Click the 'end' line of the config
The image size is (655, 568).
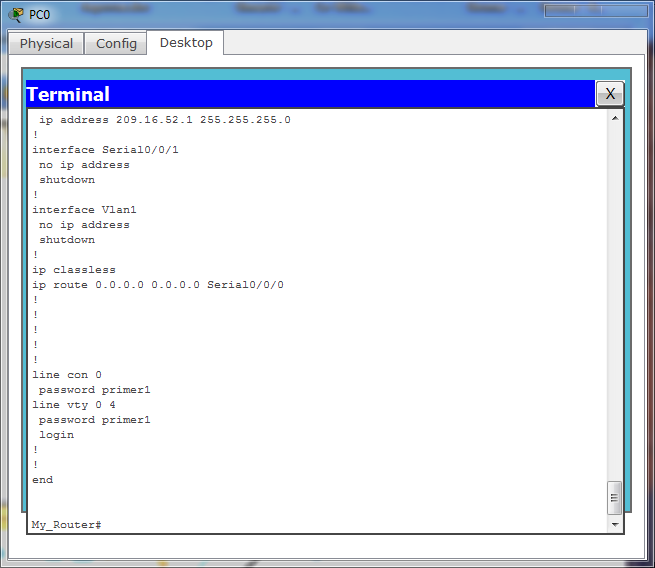click(43, 480)
